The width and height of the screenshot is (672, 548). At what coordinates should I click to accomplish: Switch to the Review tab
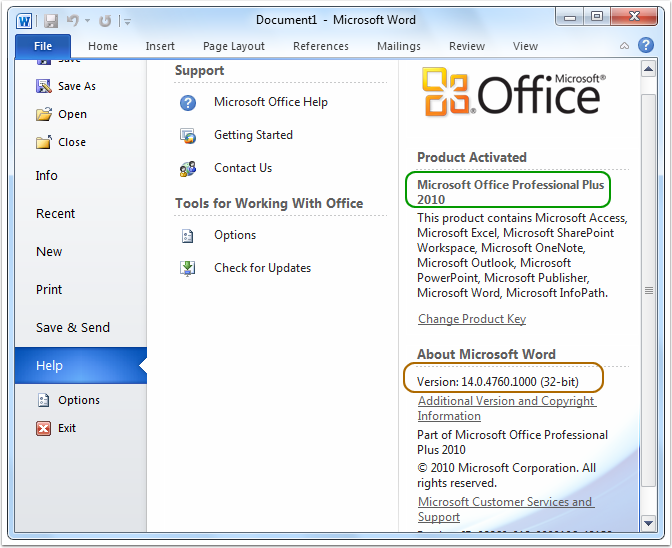467,46
